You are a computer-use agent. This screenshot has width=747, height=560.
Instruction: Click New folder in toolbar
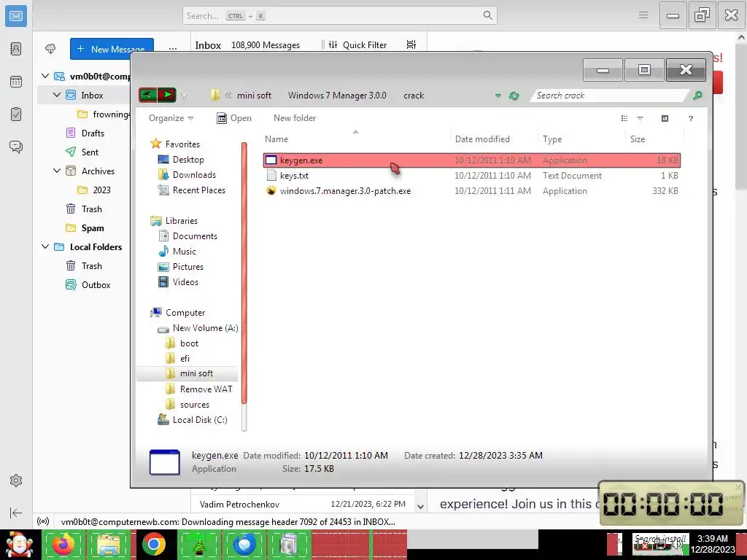point(295,118)
